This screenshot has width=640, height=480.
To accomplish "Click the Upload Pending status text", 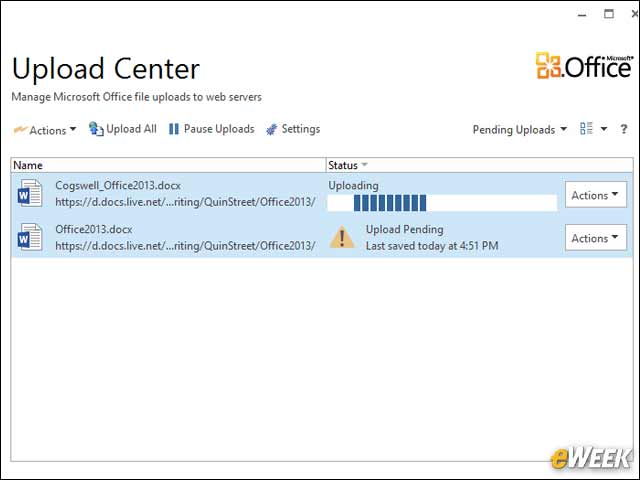I will click(x=404, y=229).
